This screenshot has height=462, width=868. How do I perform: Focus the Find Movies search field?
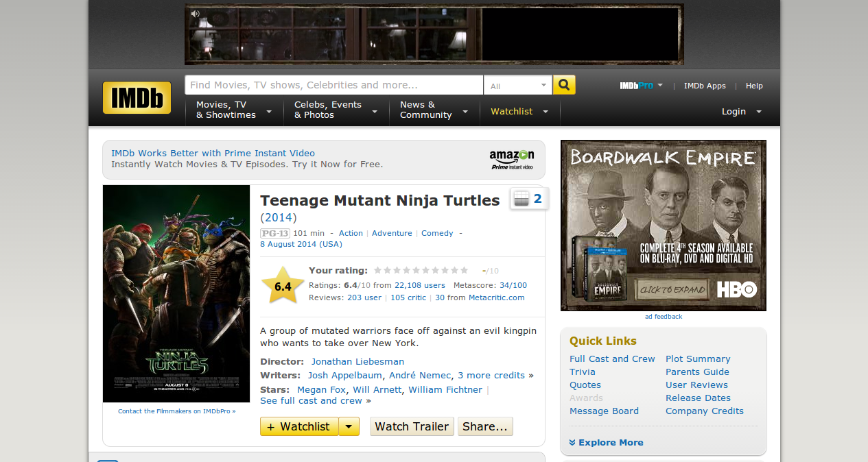(x=333, y=85)
